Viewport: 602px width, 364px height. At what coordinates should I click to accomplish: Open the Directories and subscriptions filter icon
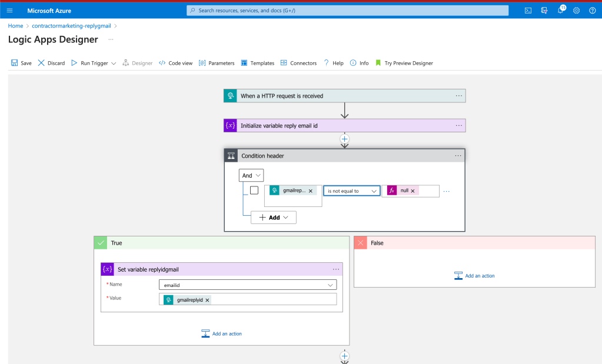click(x=544, y=11)
